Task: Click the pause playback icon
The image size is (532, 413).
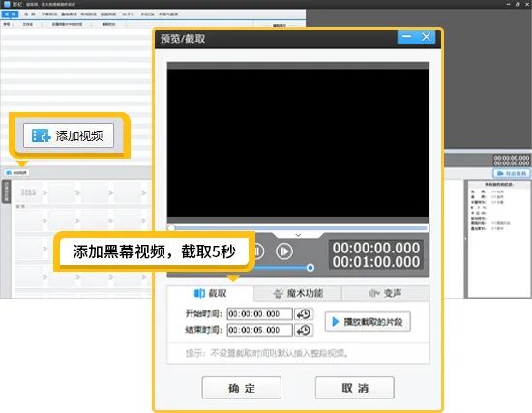Action: 258,251
